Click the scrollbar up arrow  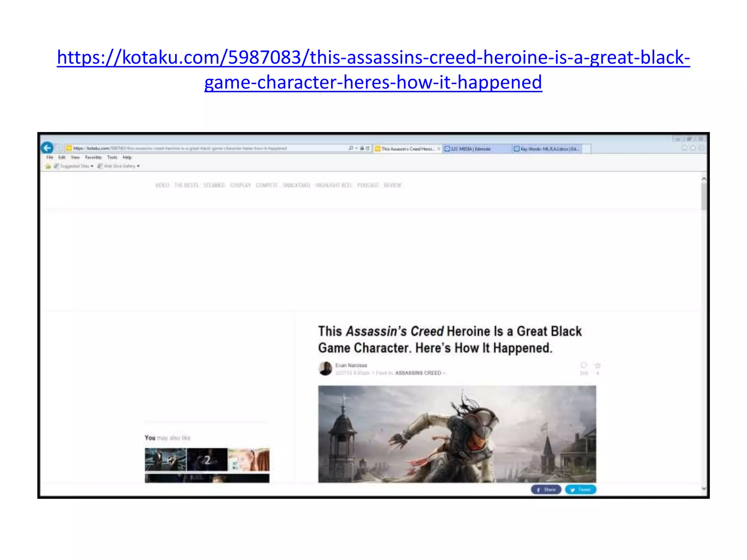704,179
